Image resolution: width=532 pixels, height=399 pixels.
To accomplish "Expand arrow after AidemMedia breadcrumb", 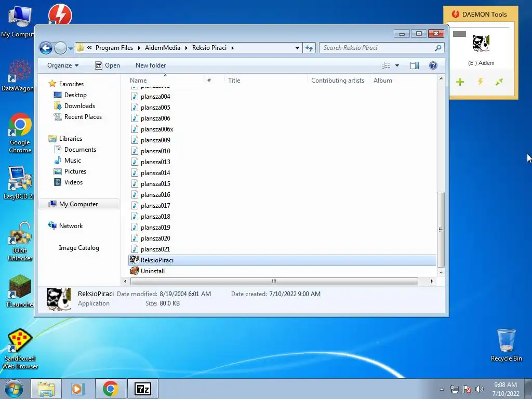I will pyautogui.click(x=187, y=48).
